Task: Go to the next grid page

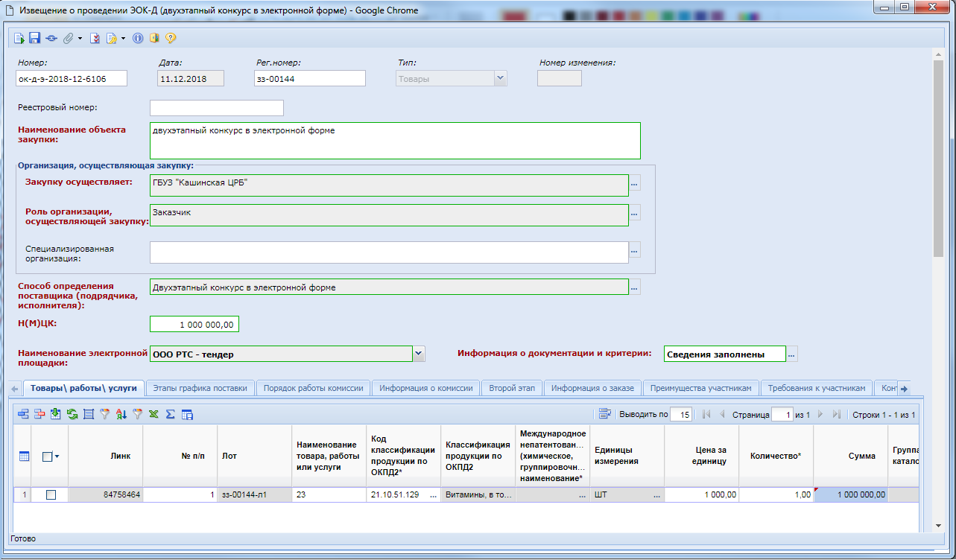Action: (x=821, y=413)
